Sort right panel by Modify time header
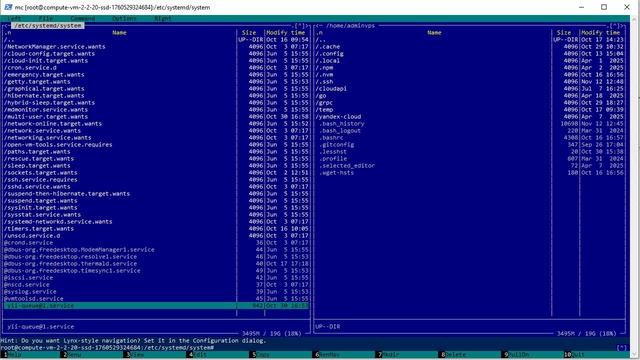This screenshot has width=640, height=360. pos(602,33)
